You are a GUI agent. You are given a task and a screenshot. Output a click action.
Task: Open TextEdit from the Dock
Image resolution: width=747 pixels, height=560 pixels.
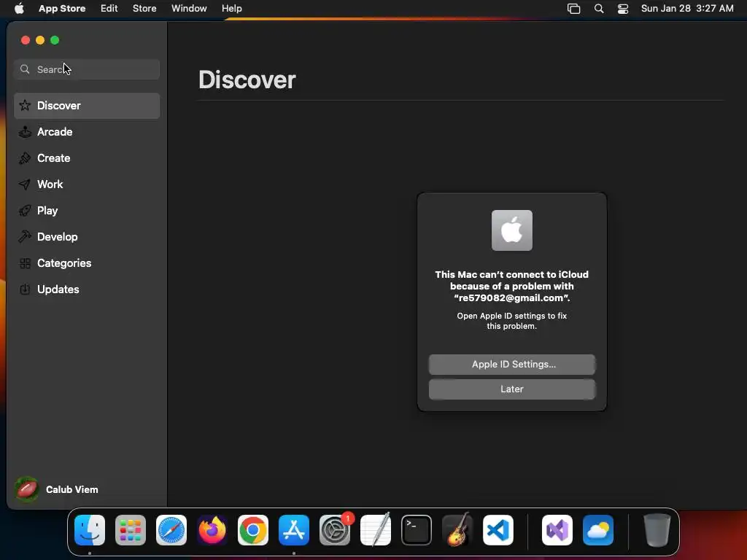point(376,529)
